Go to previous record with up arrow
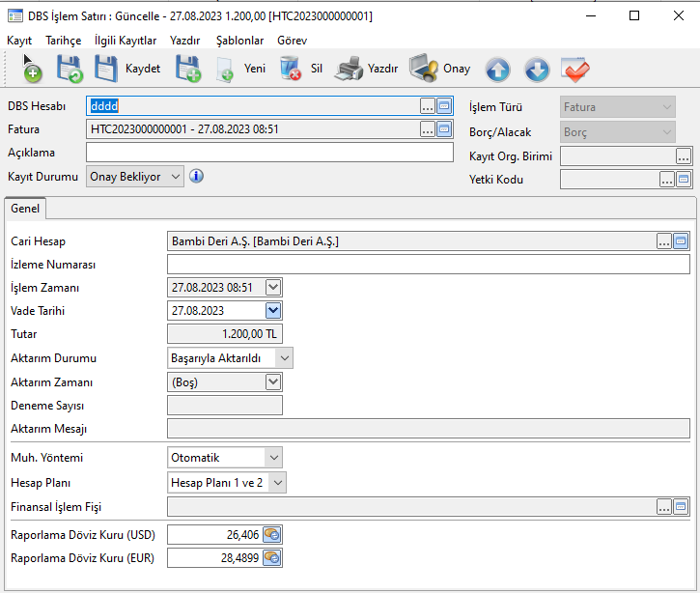Screen dimensions: 700x593 497,70
